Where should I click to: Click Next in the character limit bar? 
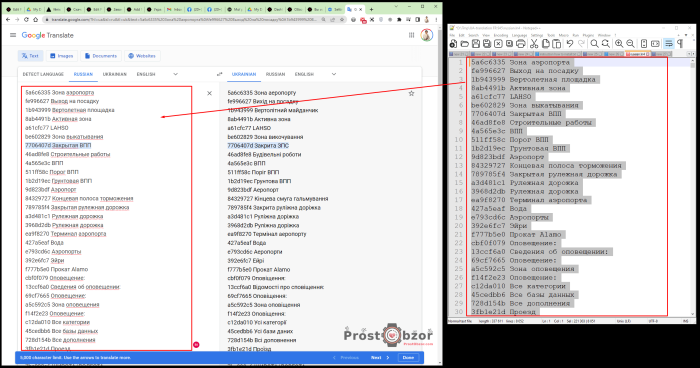[380, 358]
